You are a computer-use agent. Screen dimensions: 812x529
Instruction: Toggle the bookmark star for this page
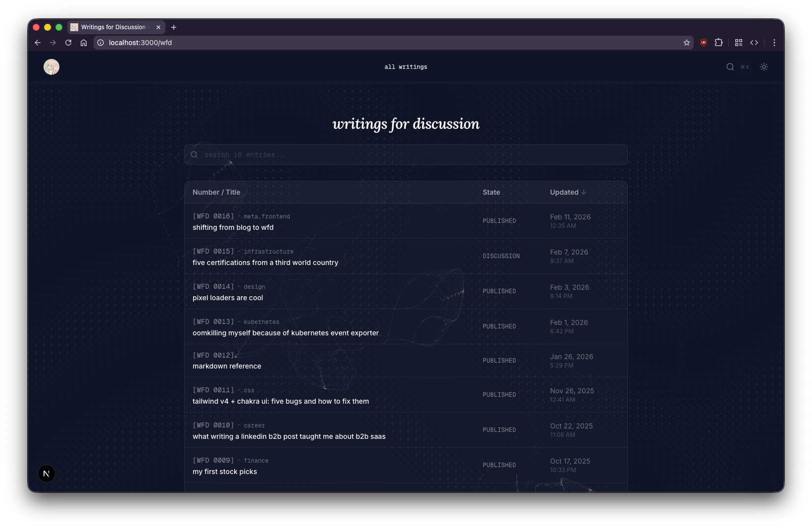click(x=686, y=43)
